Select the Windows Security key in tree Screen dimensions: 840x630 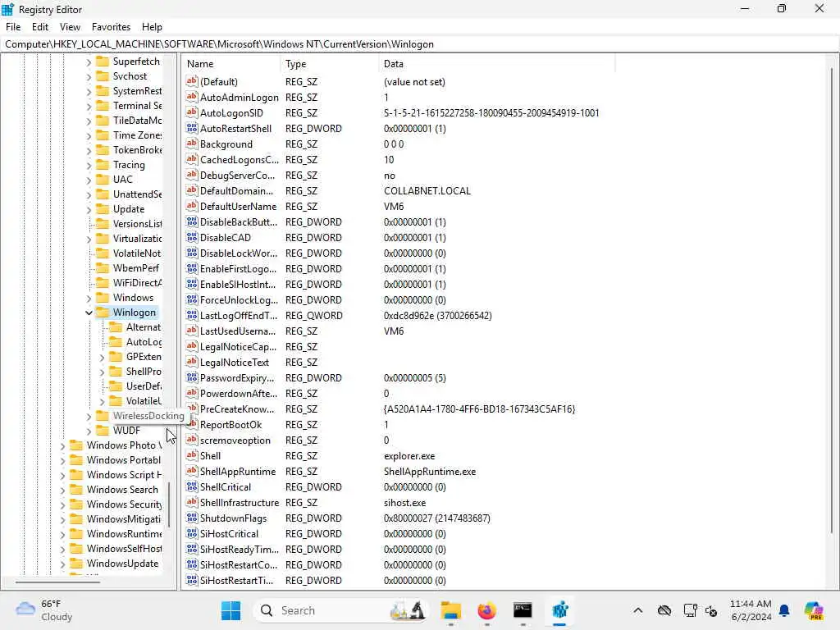point(124,504)
